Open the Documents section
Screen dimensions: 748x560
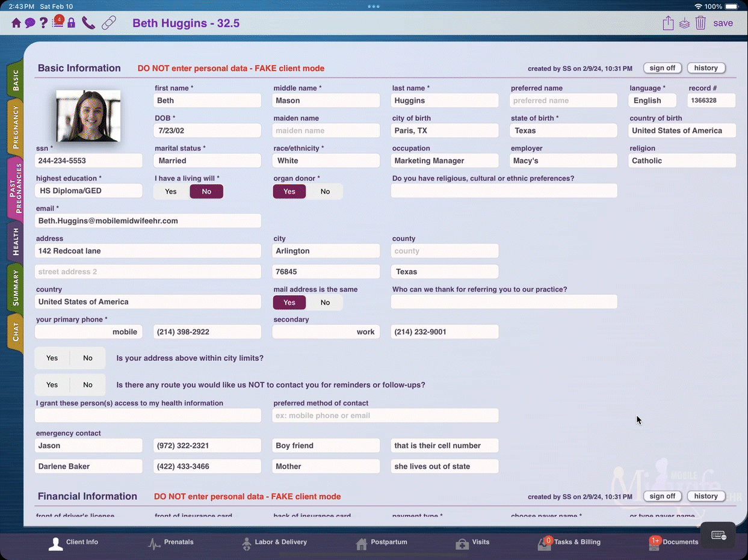(x=673, y=543)
